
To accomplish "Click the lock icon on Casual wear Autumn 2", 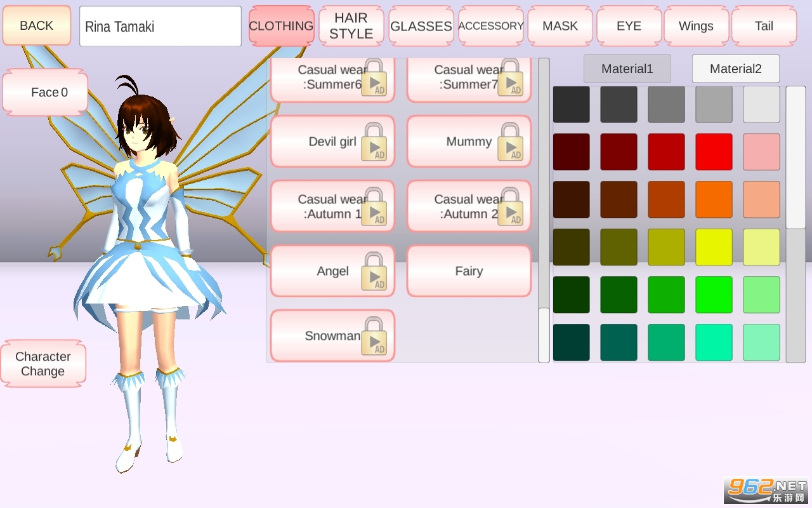I will coord(511,207).
